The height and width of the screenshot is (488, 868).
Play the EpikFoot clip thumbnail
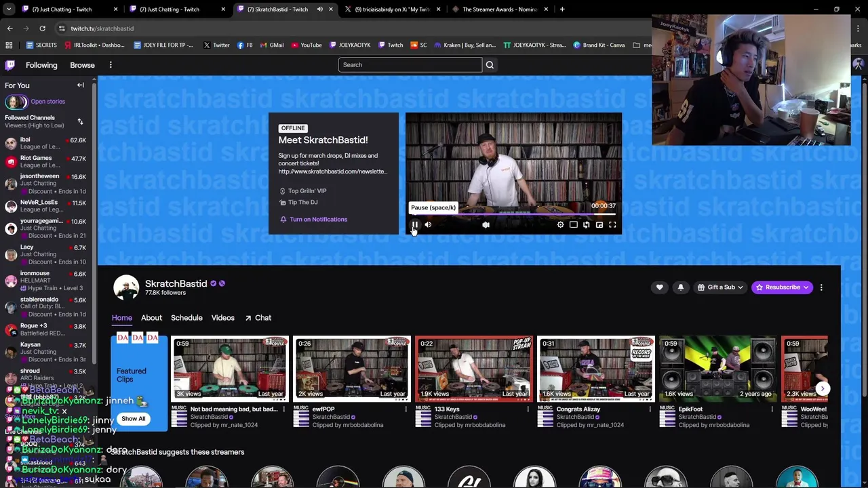click(717, 369)
